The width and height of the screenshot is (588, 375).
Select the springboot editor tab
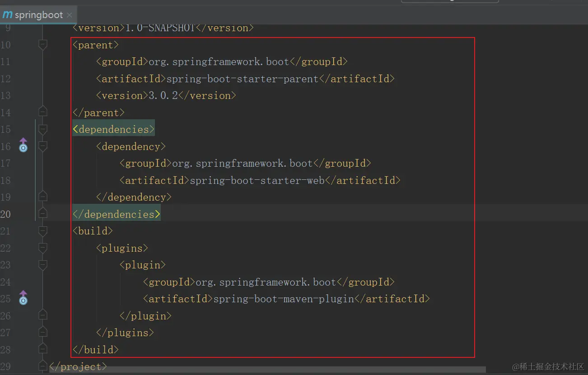38,15
